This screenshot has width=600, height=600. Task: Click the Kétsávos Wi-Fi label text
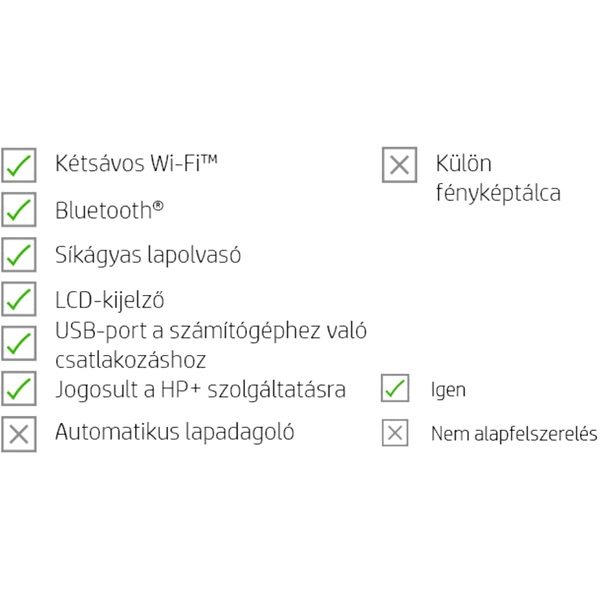[x=137, y=164]
